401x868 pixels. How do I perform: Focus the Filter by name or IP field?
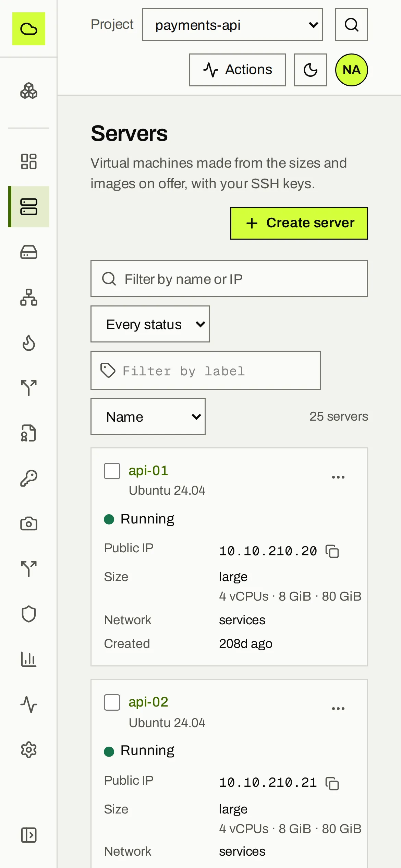coord(229,279)
